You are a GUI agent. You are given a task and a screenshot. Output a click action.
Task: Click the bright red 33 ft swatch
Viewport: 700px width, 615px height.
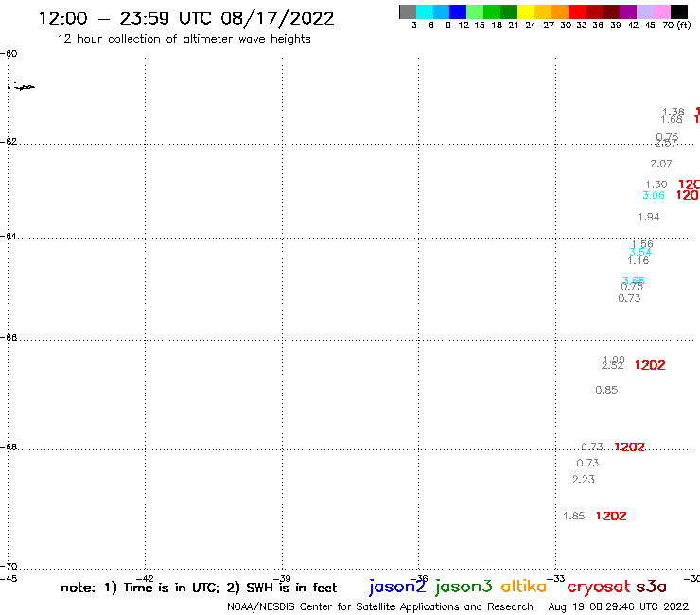point(577,11)
